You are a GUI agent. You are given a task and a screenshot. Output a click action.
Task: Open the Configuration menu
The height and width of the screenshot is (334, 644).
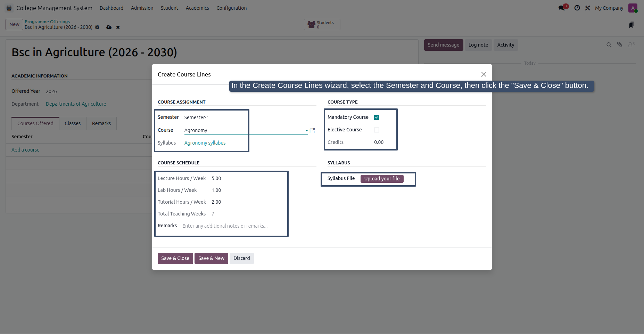pos(232,8)
